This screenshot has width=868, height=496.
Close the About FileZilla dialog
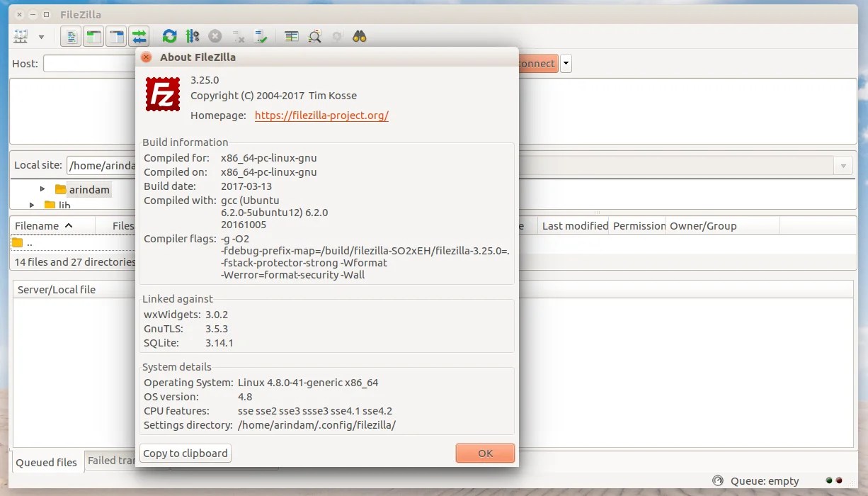tap(147, 57)
